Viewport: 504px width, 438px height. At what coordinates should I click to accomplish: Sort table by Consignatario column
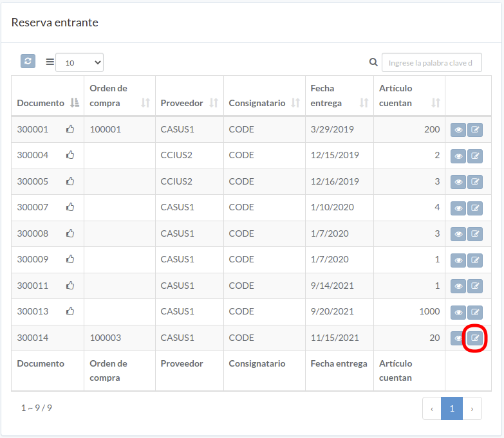(x=264, y=96)
